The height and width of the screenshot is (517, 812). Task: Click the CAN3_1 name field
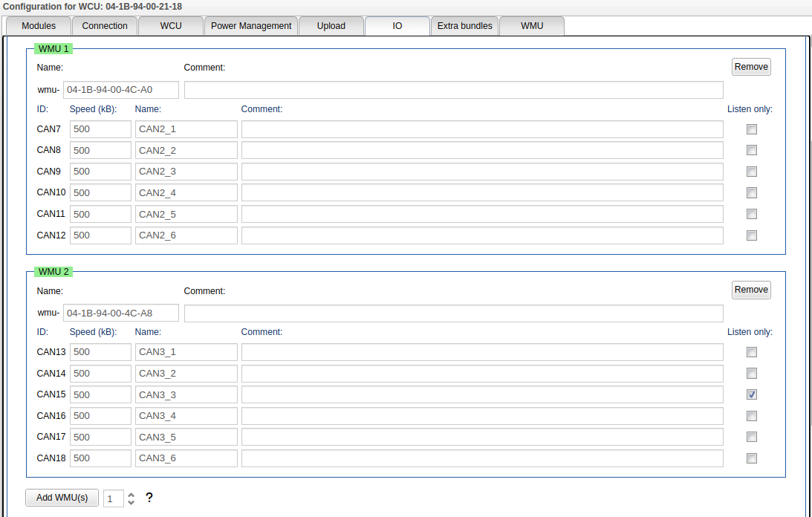point(186,352)
